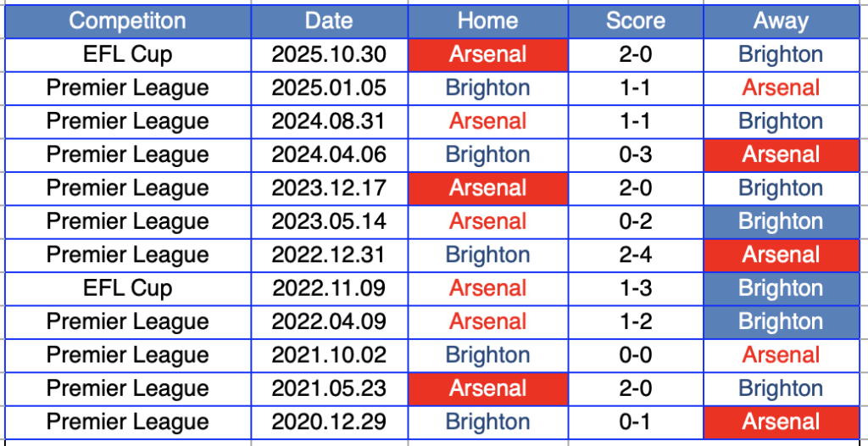Viewport: 868px width, 446px height.
Task: Click home team Brighton in 2025.01.05 row
Action: pyautogui.click(x=487, y=88)
